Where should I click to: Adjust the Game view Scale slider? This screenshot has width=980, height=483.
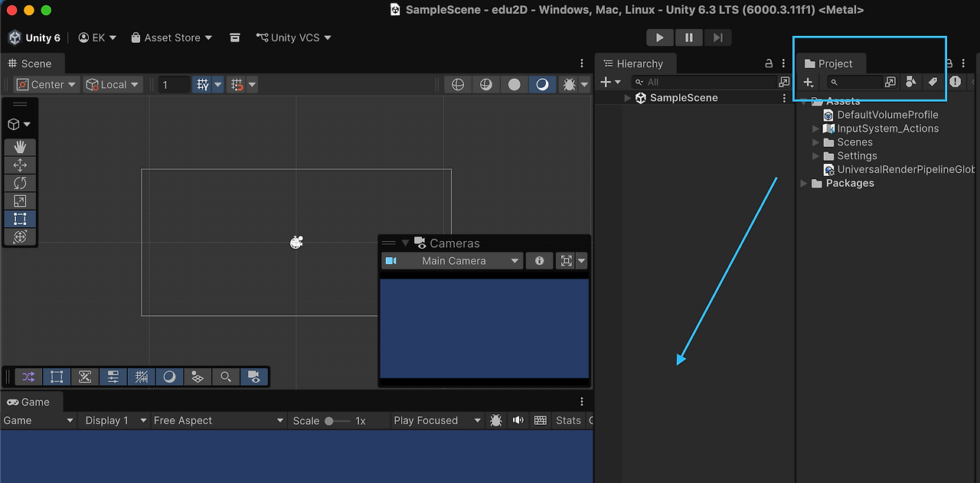point(337,421)
